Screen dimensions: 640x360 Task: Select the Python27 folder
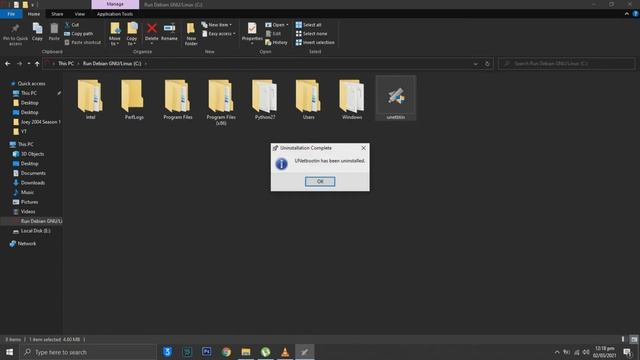264,100
